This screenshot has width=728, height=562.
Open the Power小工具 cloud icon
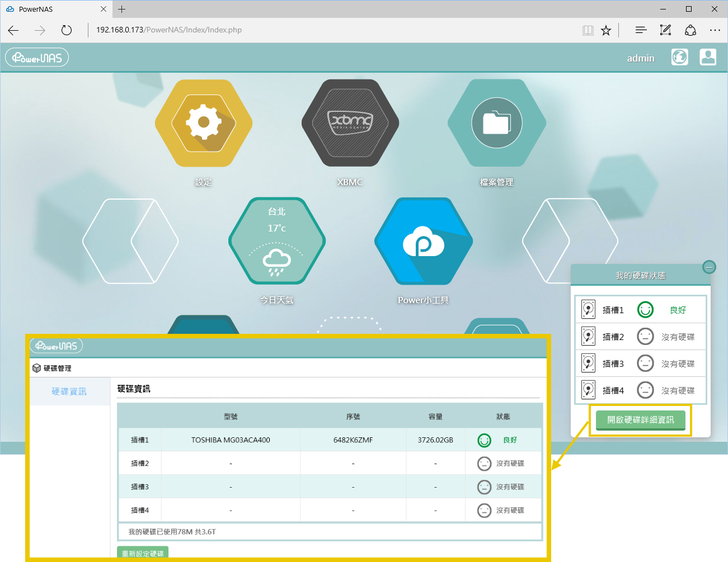point(423,243)
